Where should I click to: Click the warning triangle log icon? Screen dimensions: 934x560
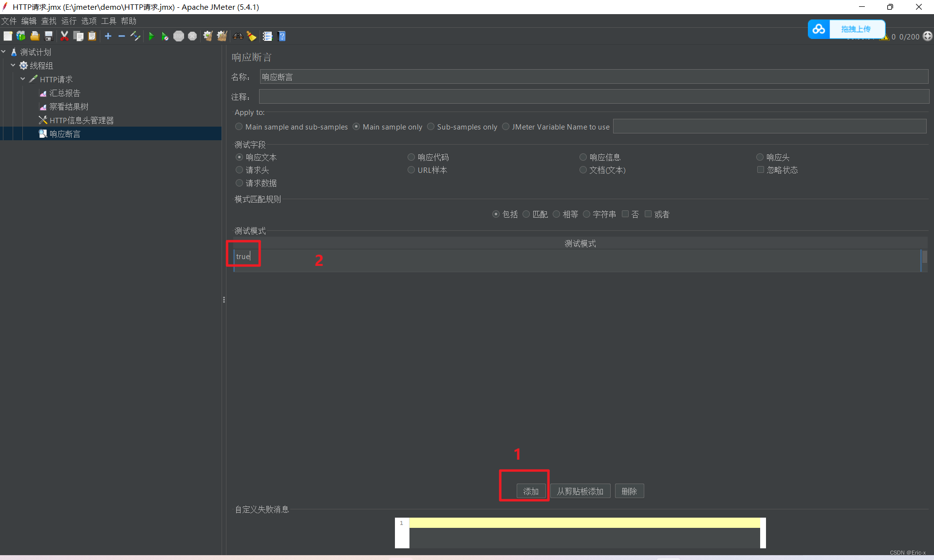tap(884, 37)
